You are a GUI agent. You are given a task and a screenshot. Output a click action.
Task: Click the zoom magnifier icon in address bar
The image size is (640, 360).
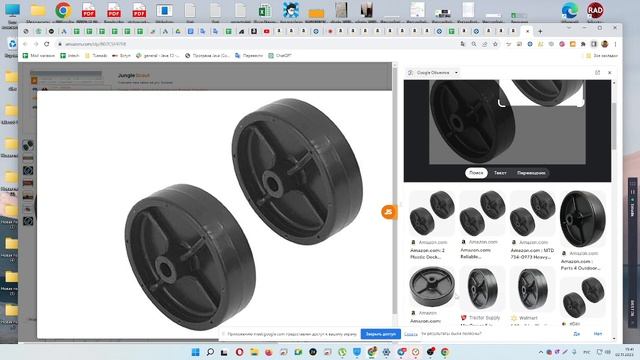474,44
